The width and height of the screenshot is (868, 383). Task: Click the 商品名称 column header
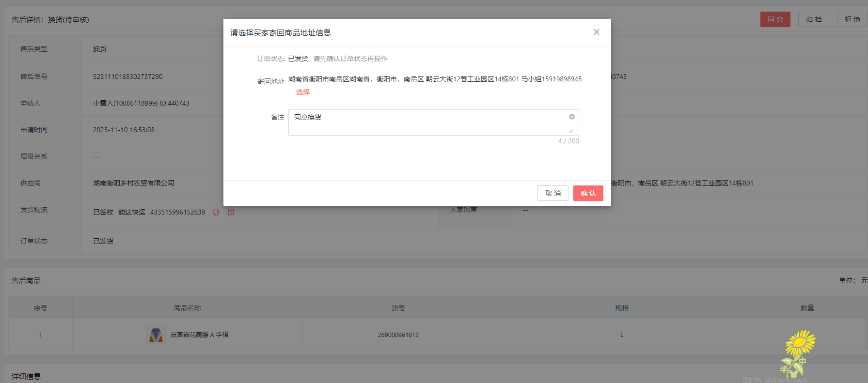pos(187,308)
